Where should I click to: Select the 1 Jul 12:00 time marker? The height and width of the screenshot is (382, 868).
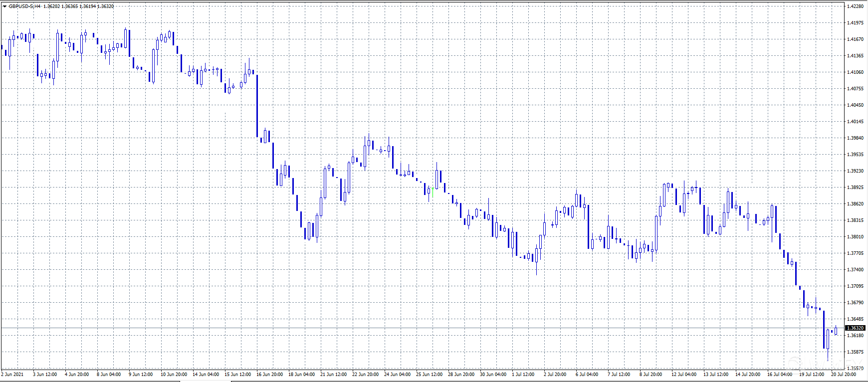523,375
